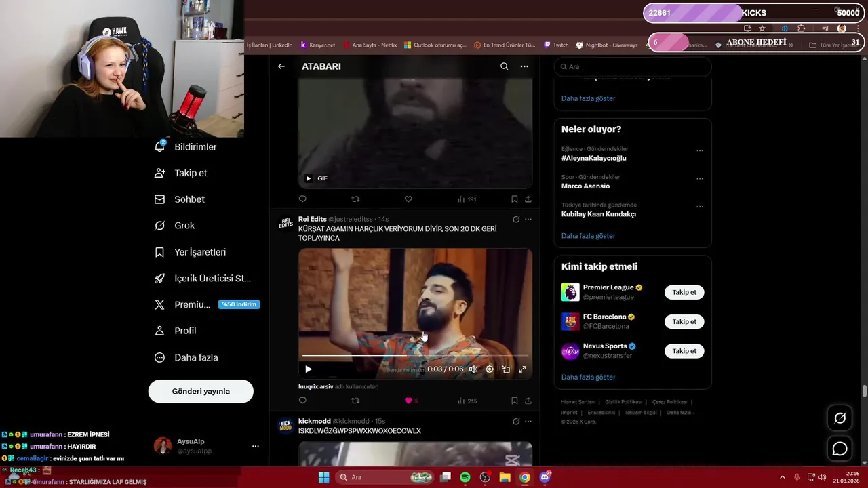Open search icon in ATABARI header
Viewport: 868px width, 488px height.
point(504,66)
